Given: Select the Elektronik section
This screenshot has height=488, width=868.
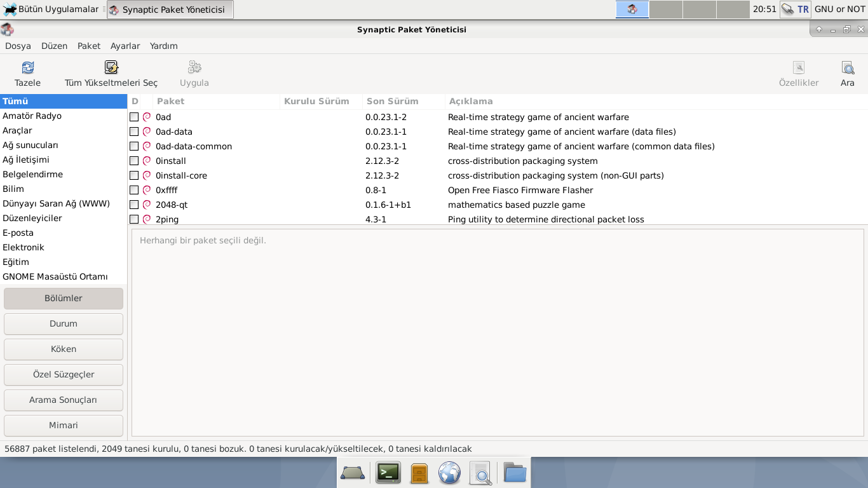Looking at the screenshot, I should pyautogui.click(x=64, y=247).
